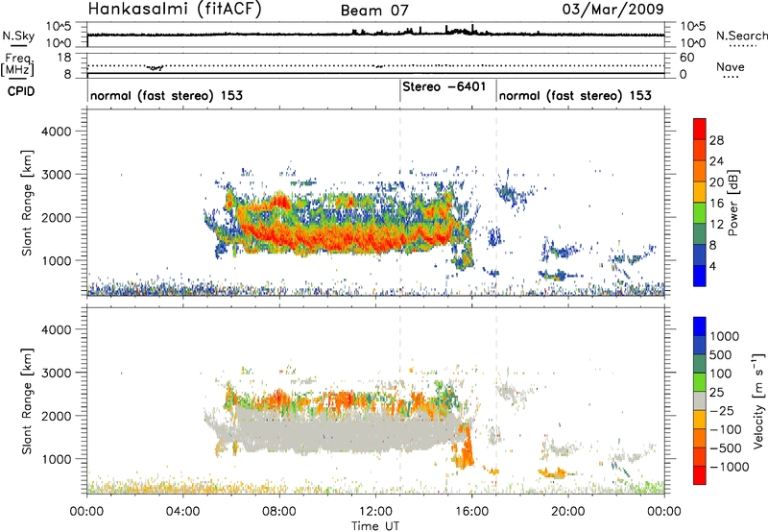Pick the red top segment of Power colour bar
This screenshot has width=768, height=532.
point(700,130)
